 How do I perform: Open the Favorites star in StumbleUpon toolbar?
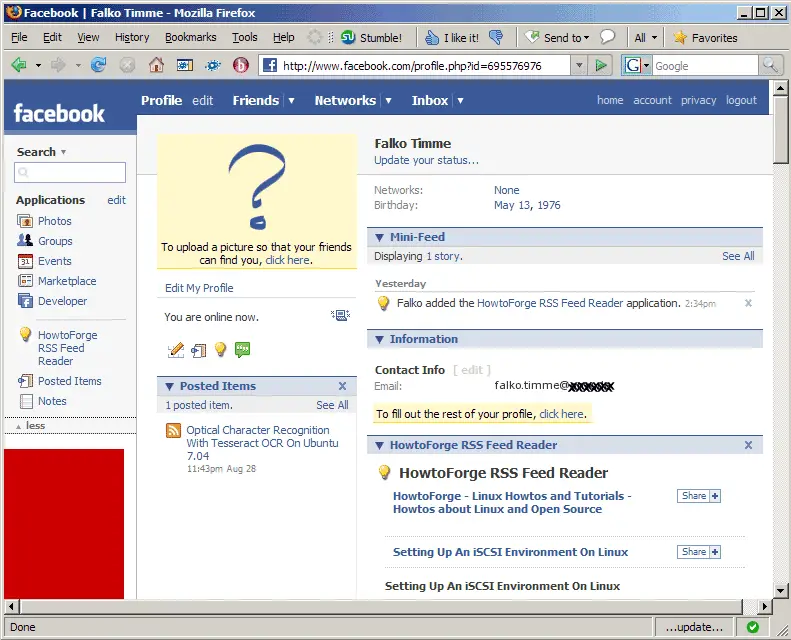pyautogui.click(x=680, y=37)
